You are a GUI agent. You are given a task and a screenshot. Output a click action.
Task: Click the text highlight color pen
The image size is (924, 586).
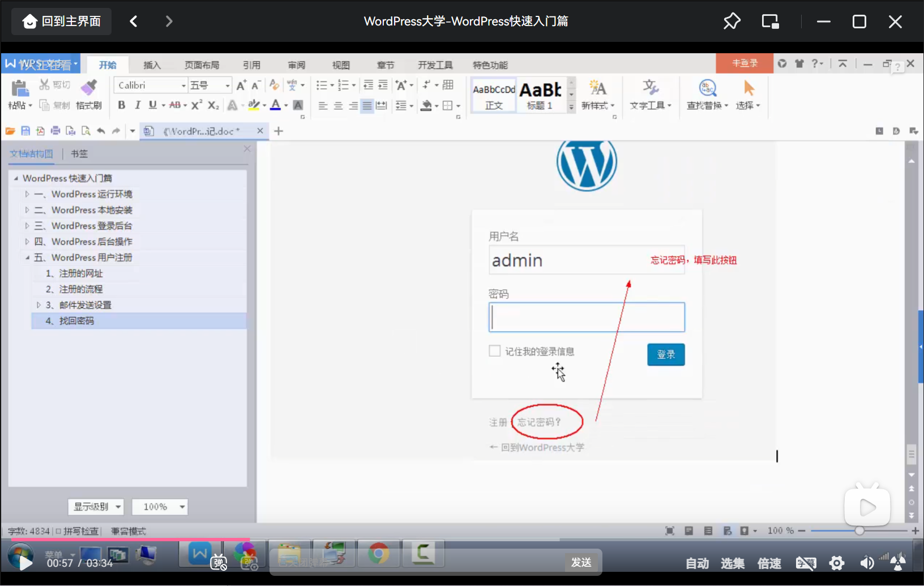tap(254, 105)
